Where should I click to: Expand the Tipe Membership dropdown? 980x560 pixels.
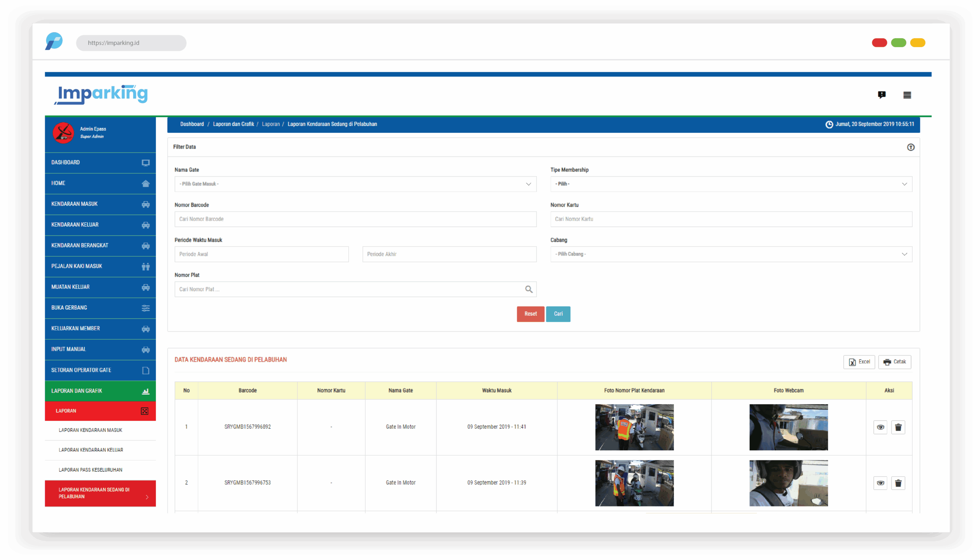(x=730, y=184)
